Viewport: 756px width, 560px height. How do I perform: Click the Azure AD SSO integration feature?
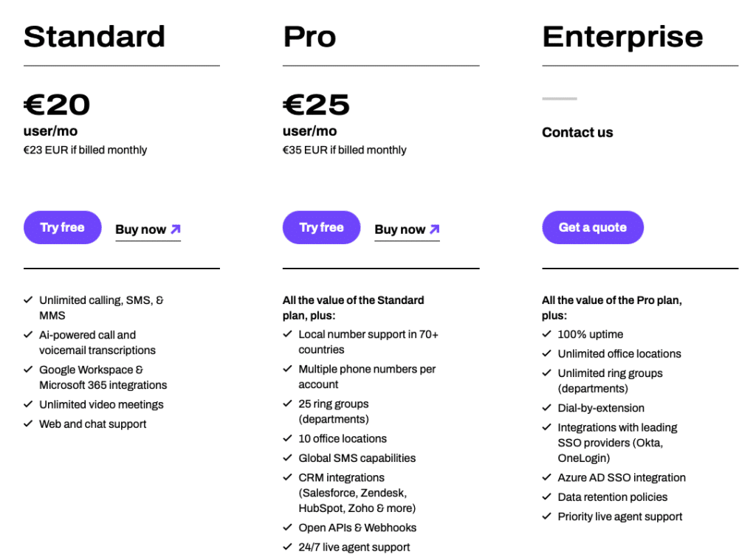(x=622, y=477)
